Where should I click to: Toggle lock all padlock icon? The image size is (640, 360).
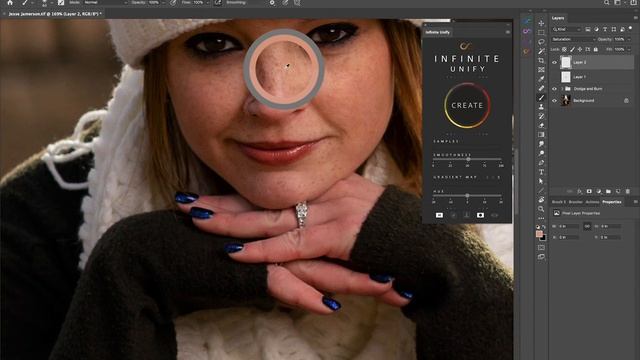coord(596,49)
